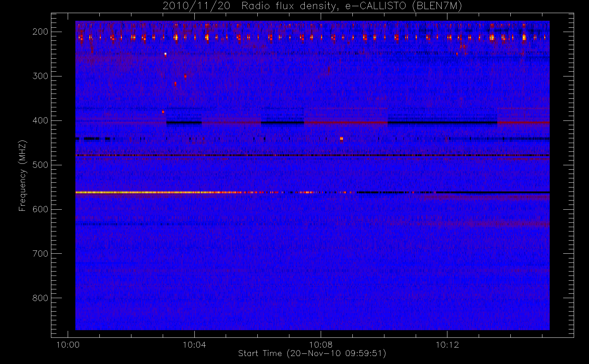Click the 10:00 time tick label
Image resolution: width=589 pixels, height=364 pixels.
tap(68, 345)
